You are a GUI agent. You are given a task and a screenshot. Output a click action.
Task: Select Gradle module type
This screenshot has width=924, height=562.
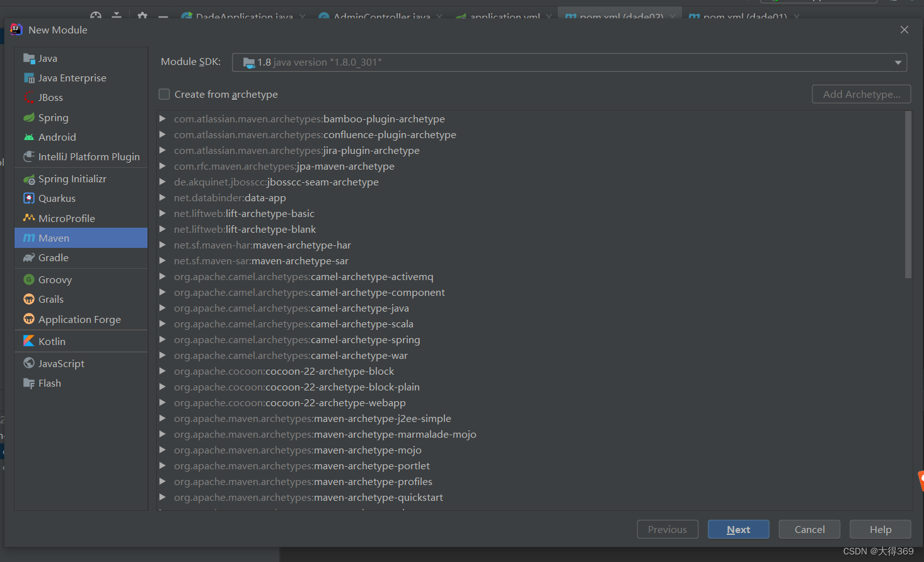[x=81, y=258]
